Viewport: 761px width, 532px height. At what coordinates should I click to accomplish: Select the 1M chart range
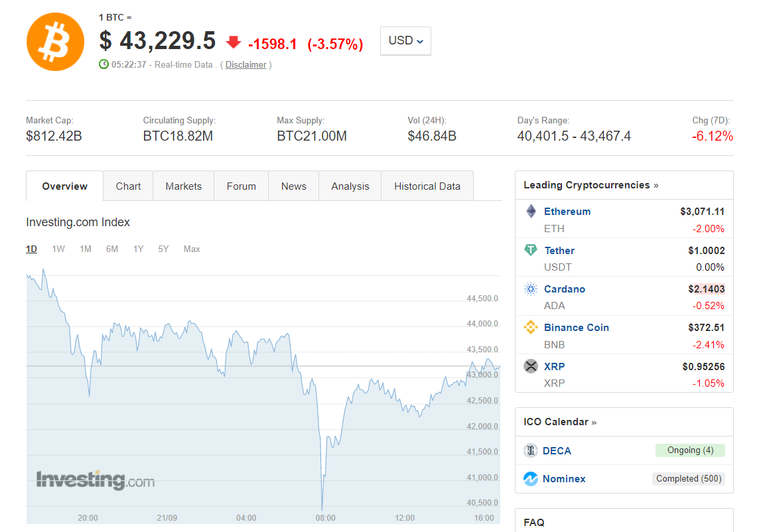tap(86, 249)
